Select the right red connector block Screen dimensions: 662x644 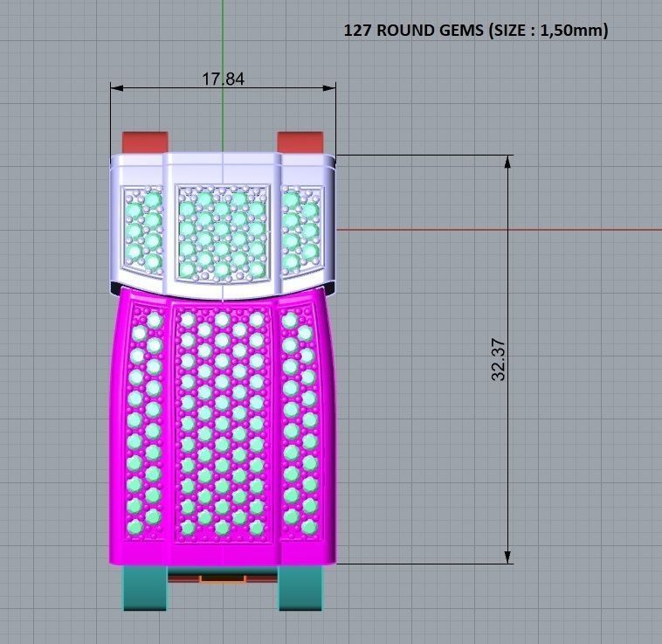[x=300, y=142]
